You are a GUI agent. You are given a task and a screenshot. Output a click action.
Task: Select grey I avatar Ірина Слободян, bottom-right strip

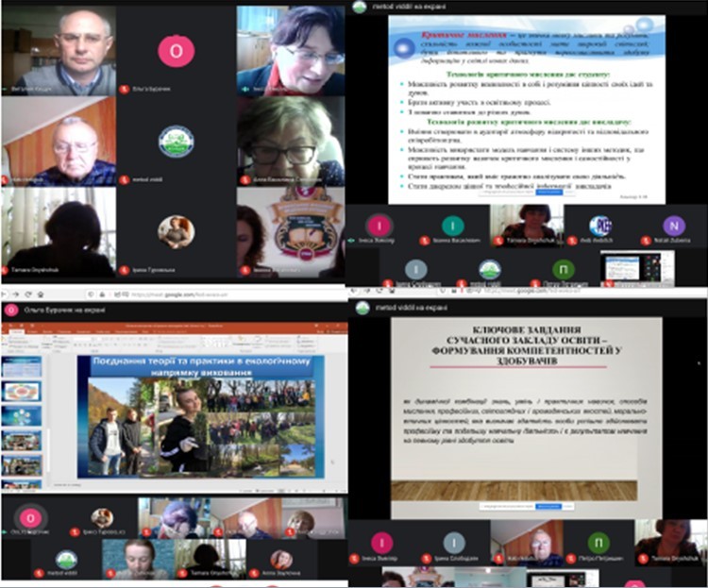click(454, 543)
